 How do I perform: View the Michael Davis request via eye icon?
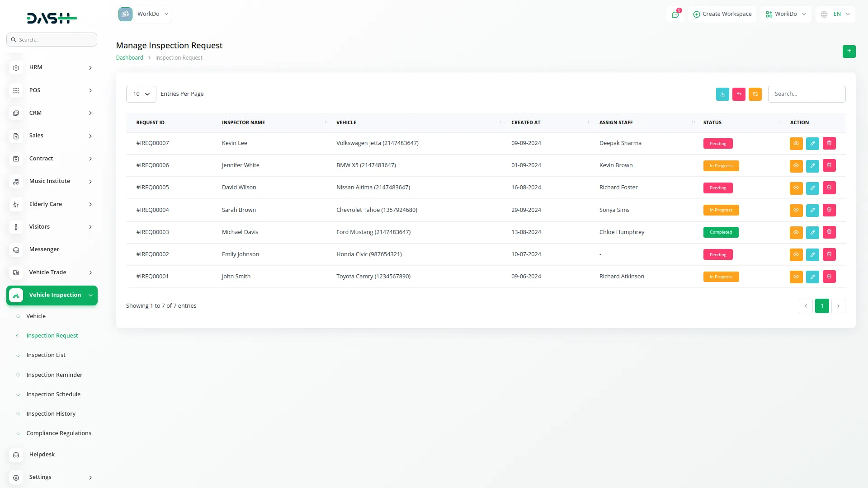[x=796, y=232]
